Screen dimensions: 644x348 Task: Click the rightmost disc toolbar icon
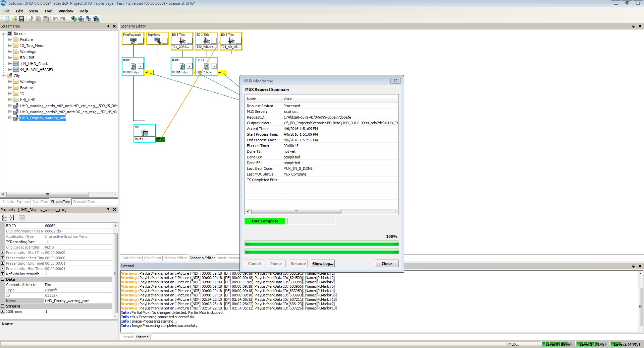pos(96,19)
